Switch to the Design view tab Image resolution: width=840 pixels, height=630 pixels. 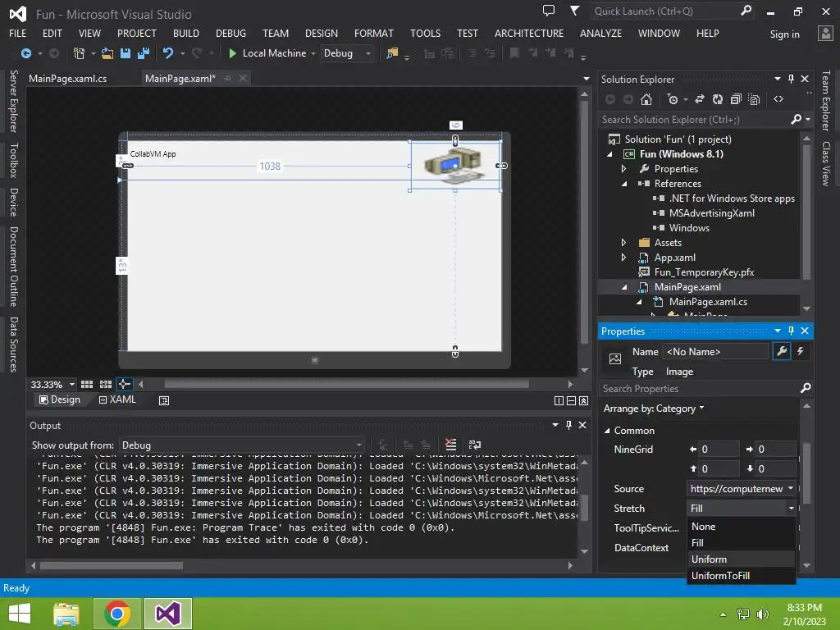59,399
